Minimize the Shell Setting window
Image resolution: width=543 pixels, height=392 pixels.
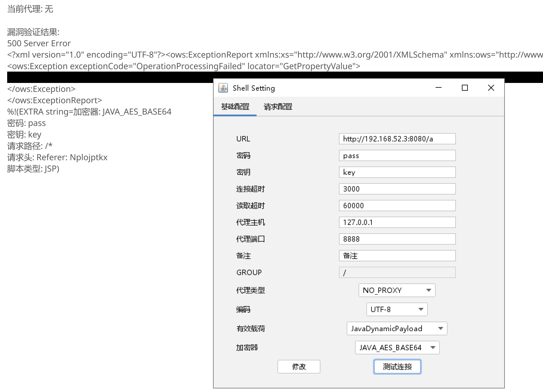pos(438,88)
